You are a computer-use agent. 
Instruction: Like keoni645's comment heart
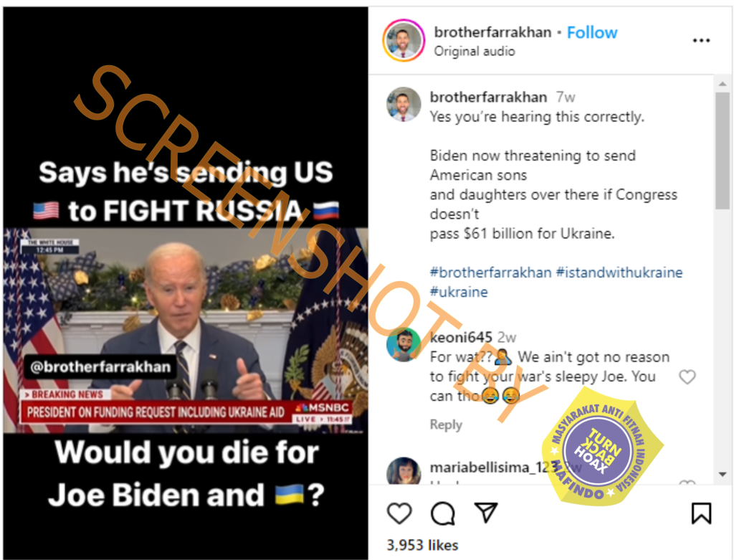click(x=687, y=377)
